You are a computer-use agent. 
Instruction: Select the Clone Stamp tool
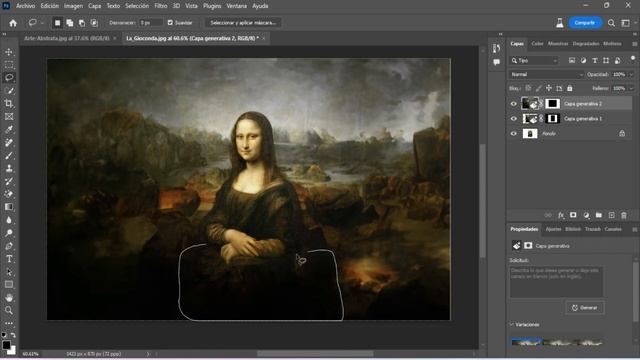tap(9, 168)
